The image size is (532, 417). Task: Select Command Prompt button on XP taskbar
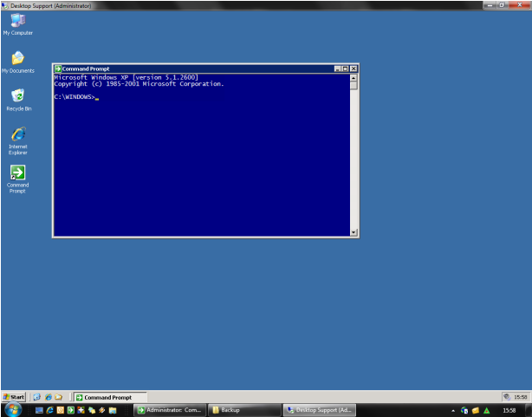pos(110,397)
